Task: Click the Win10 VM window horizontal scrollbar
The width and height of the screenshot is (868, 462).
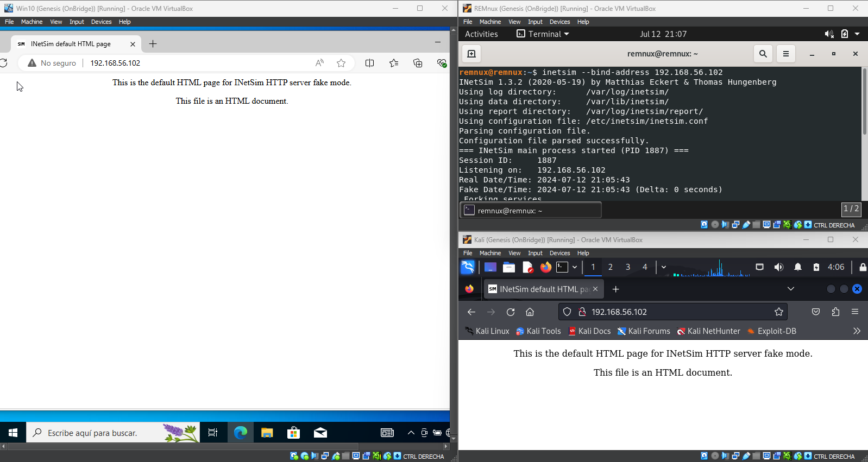Action: click(x=225, y=446)
